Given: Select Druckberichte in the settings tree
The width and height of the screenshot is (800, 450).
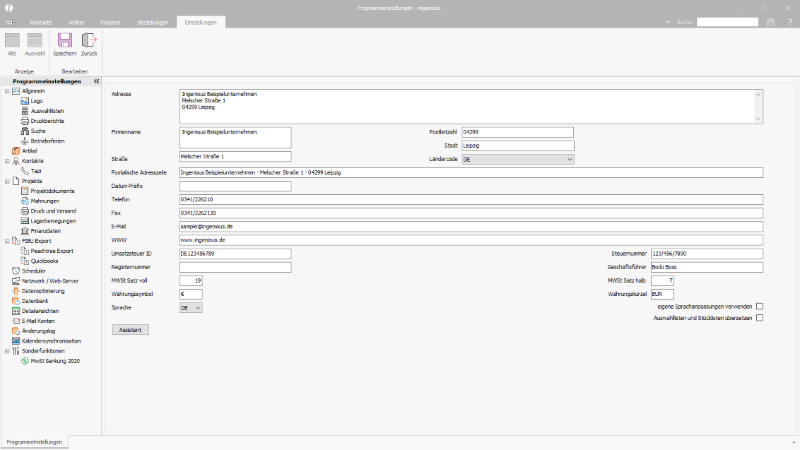Looking at the screenshot, I should tap(47, 121).
